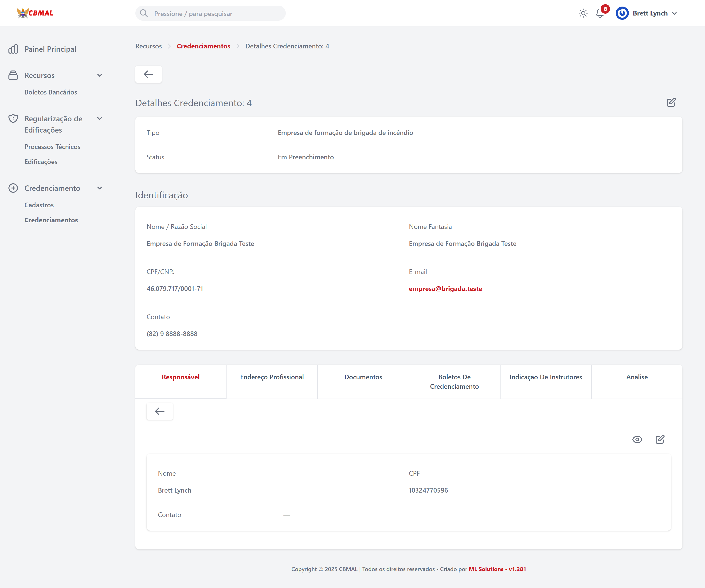705x588 pixels.
Task: Open Boletos De Credenciamento tab
Action: tap(454, 382)
